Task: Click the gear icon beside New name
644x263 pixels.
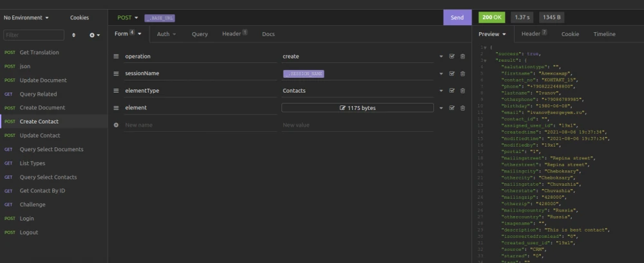Action: coord(116,125)
